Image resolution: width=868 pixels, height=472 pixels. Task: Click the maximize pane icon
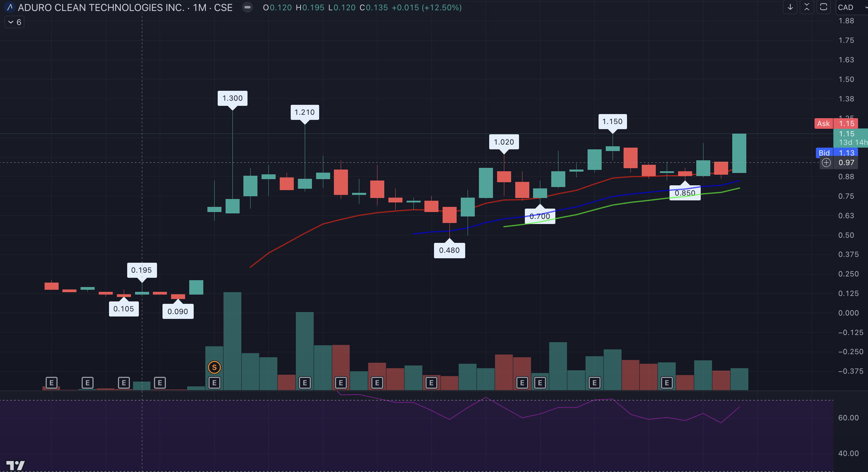823,7
